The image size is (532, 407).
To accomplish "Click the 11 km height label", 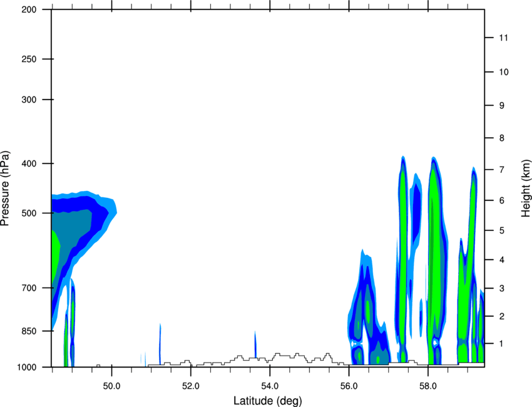I will tap(503, 38).
